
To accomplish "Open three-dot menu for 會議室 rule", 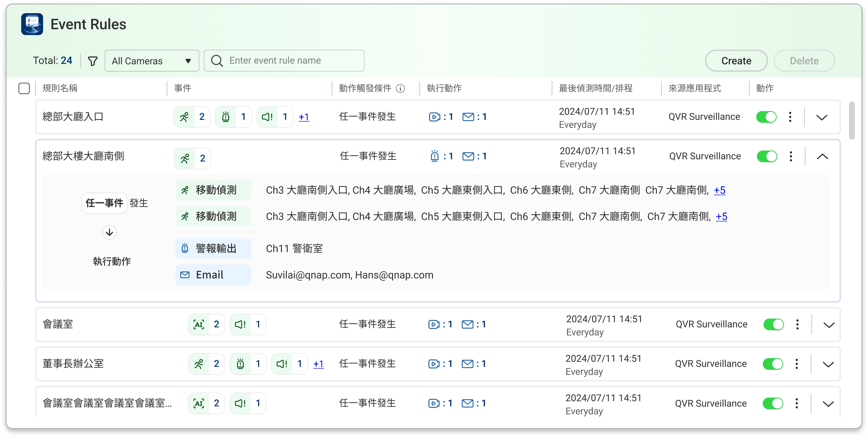I will 797,324.
